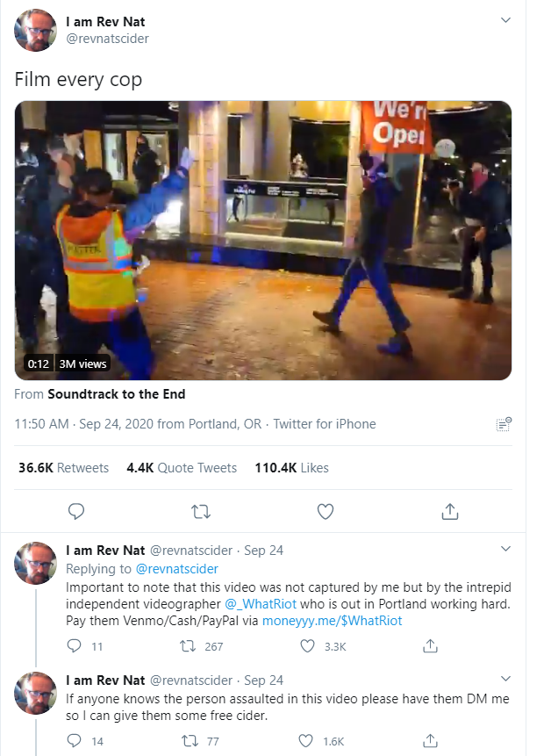Image resolution: width=551 pixels, height=756 pixels.
Task: Share the @_WhatRiot credit reply
Action: pyautogui.click(x=430, y=646)
